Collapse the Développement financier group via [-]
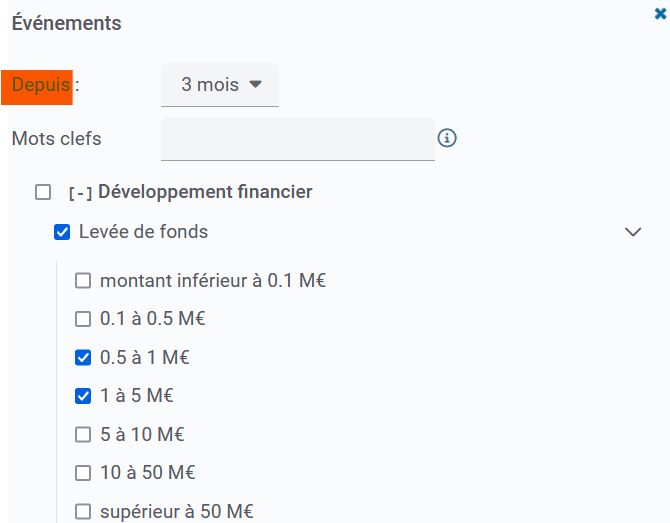Viewport: 670px width, 523px height. (x=80, y=193)
